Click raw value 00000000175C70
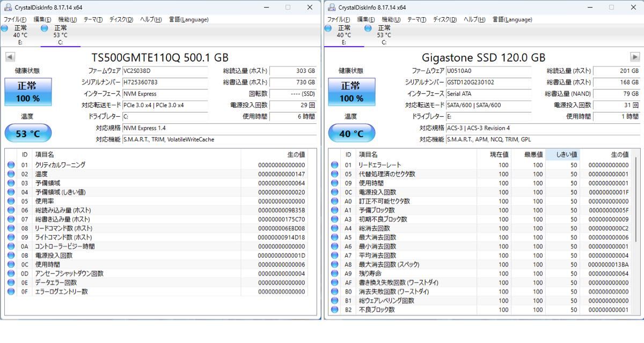Screen dimensions: 644x343 [281, 220]
